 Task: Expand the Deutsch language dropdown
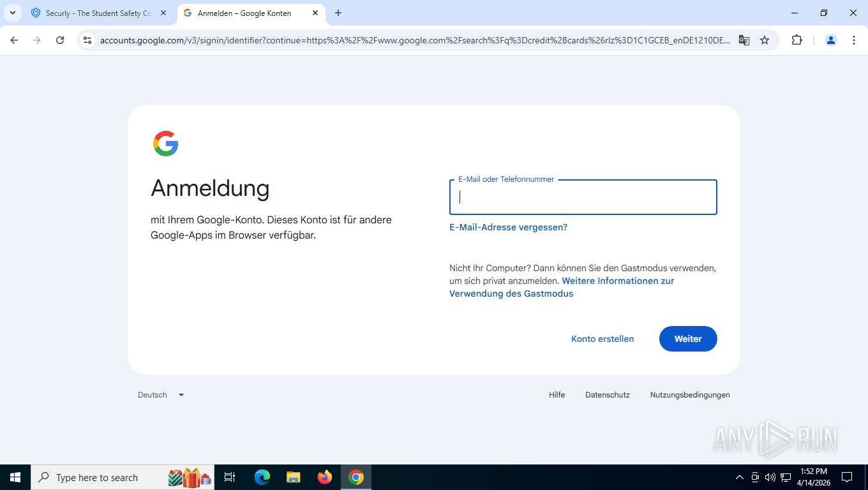(161, 395)
